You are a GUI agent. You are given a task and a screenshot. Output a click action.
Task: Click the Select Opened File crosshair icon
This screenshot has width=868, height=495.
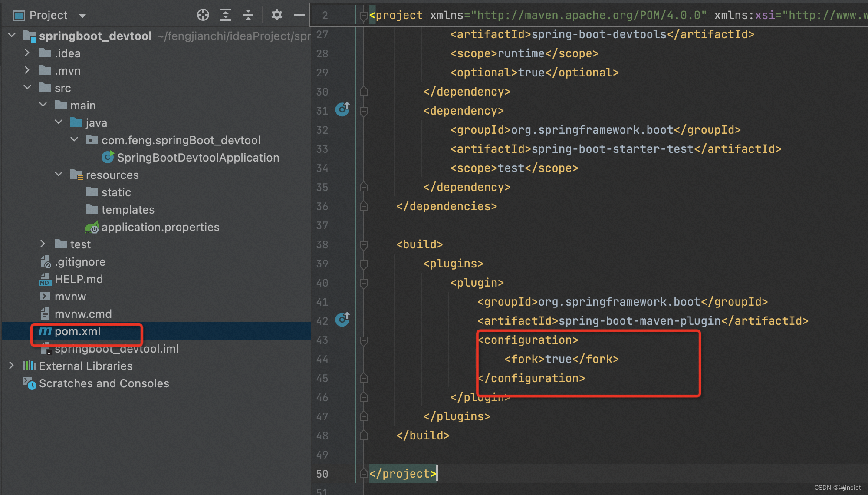coord(203,14)
